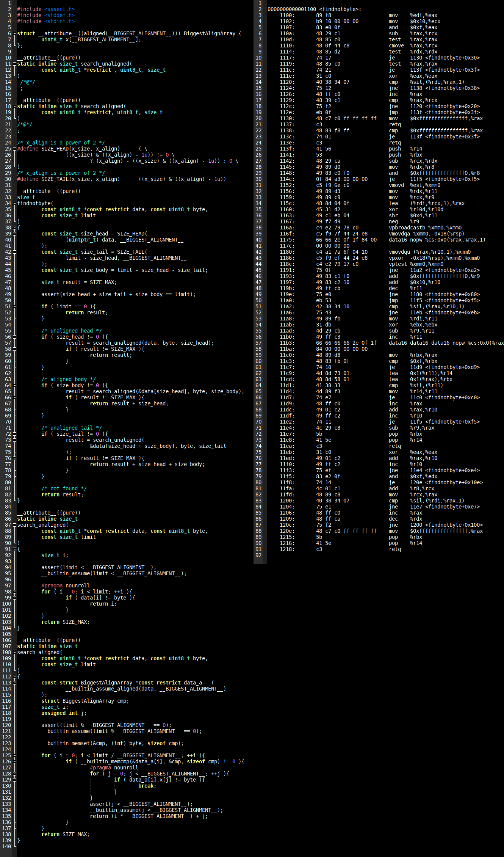The width and height of the screenshot is (504, 857).
Task: Click the vpbroadcastb %xmm0,%xmm0 instruction
Action: click(425, 228)
